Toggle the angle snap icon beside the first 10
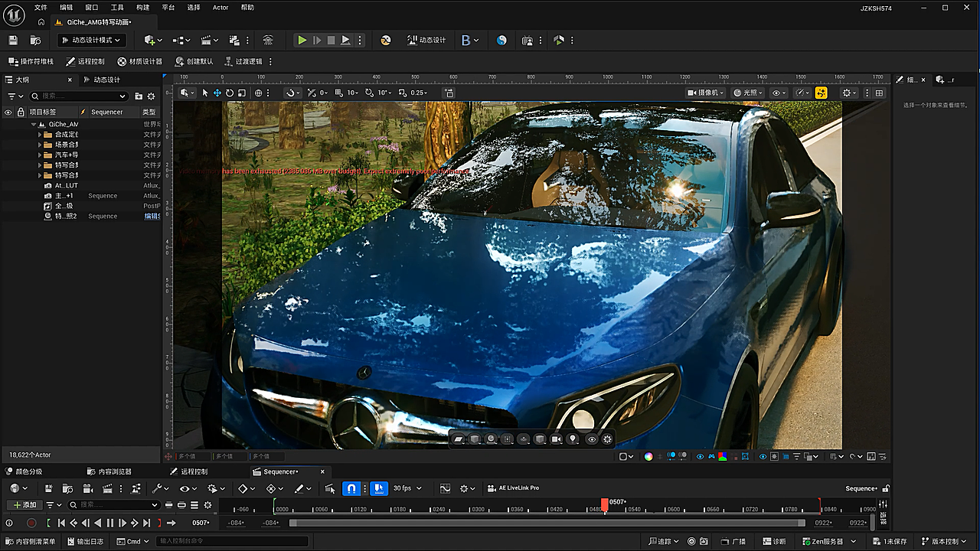The height and width of the screenshot is (551, 980). (338, 93)
